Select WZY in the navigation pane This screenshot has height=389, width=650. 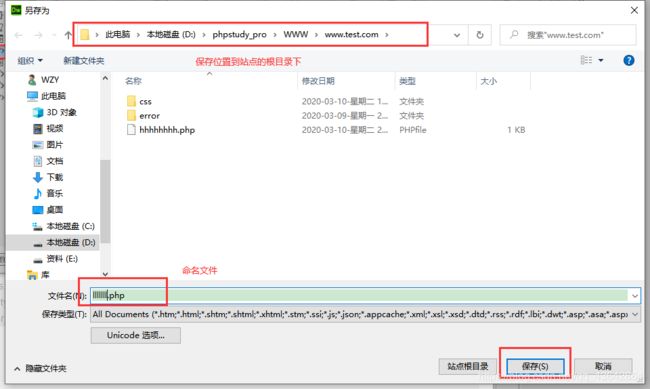click(x=50, y=80)
